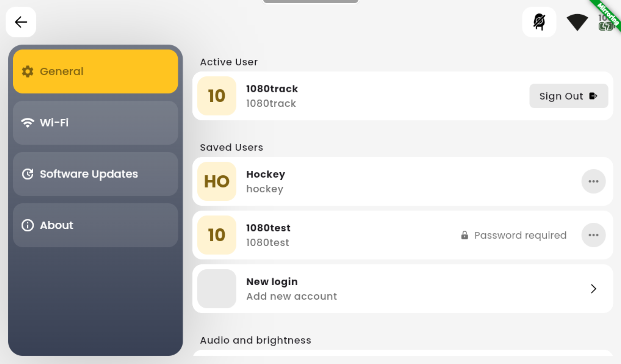Open the Hockey user more options menu

tap(593, 181)
